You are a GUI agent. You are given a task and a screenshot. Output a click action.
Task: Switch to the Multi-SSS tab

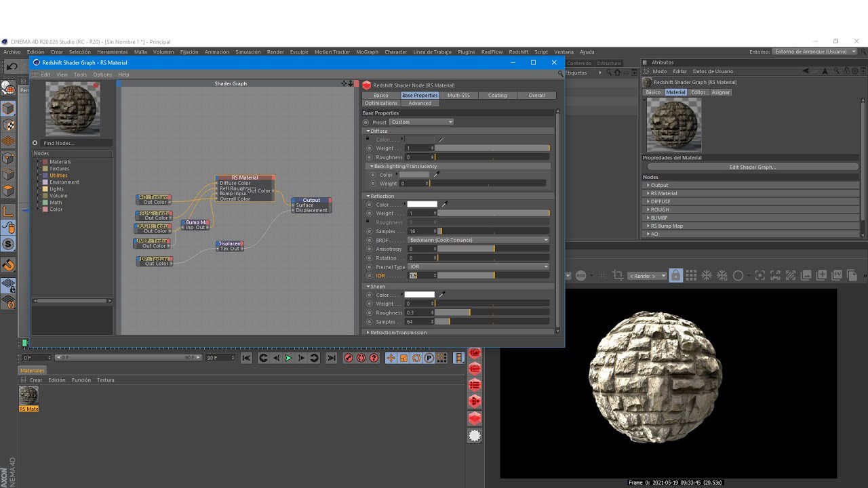[x=458, y=96]
